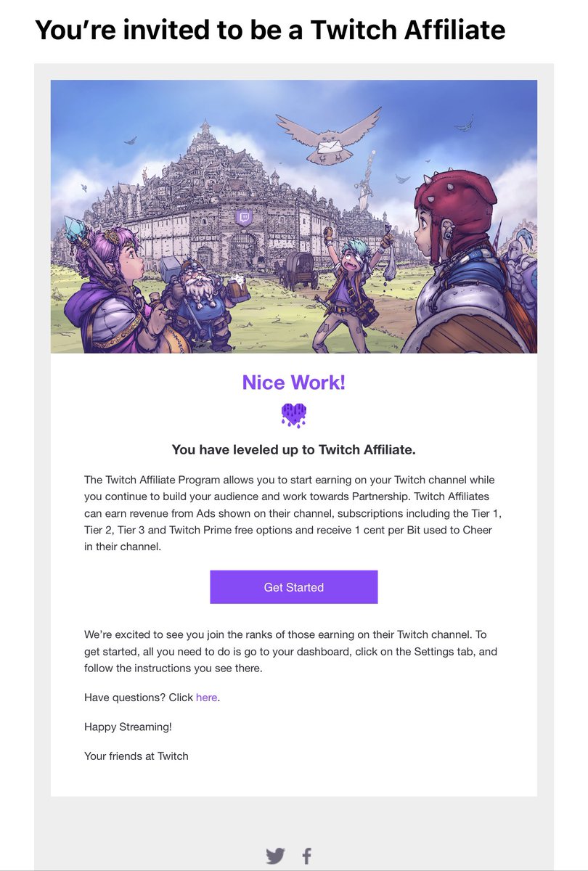Open the Facebook icon in the footer

click(x=306, y=856)
